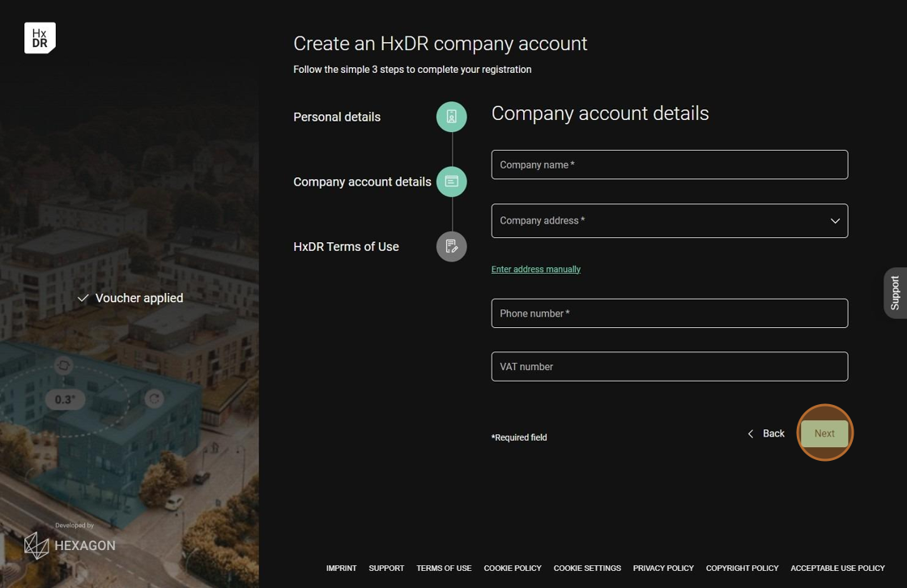Open Terms of Use footer link
Screen dimensions: 907x588
click(x=444, y=569)
